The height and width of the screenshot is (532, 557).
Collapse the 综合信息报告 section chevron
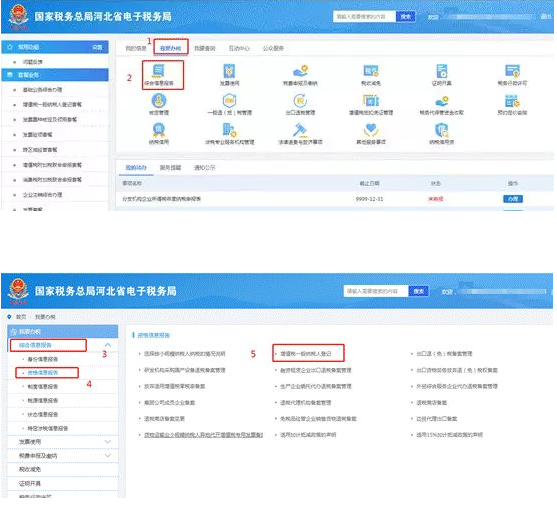pyautogui.click(x=108, y=345)
